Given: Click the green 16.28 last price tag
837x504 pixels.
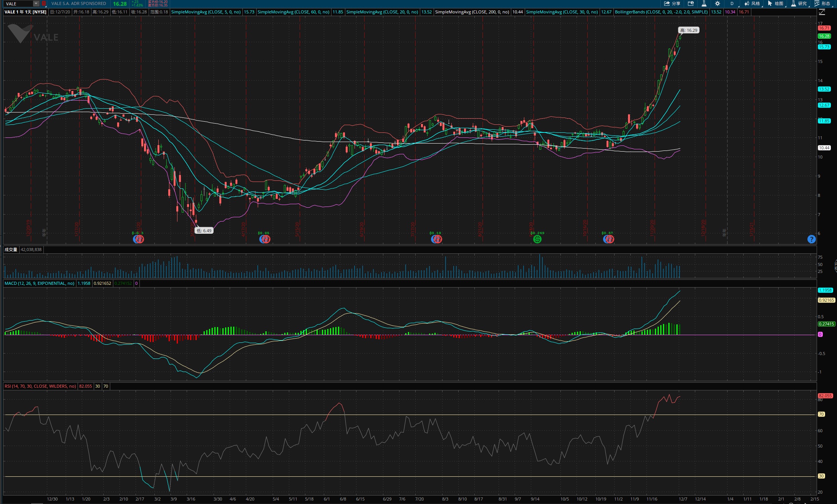Looking at the screenshot, I should pos(824,36).
